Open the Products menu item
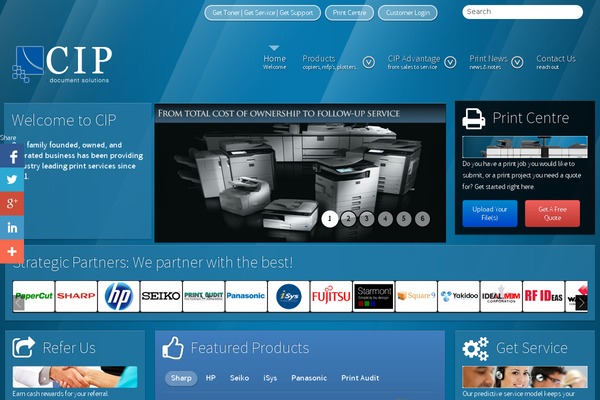Screen dimensions: 600x400 click(329, 62)
